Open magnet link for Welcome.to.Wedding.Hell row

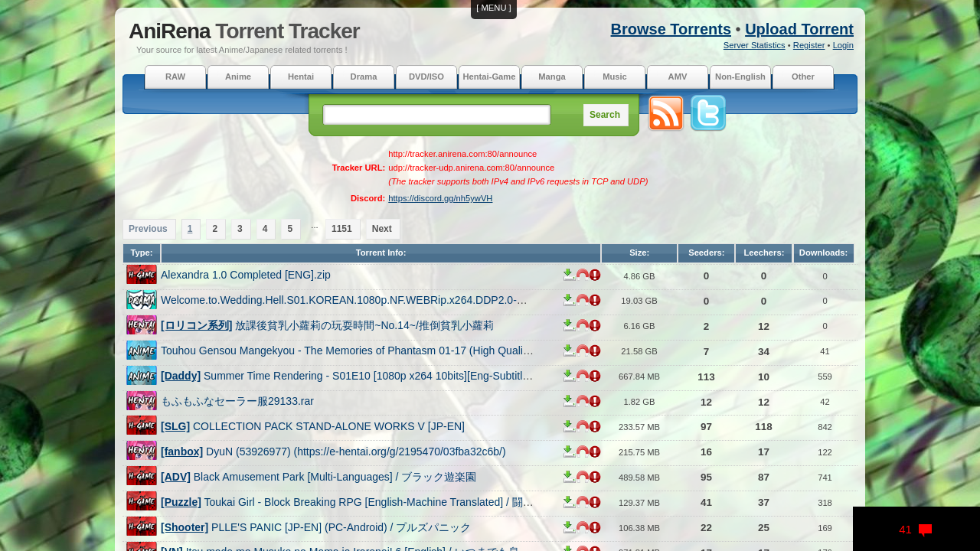point(583,300)
